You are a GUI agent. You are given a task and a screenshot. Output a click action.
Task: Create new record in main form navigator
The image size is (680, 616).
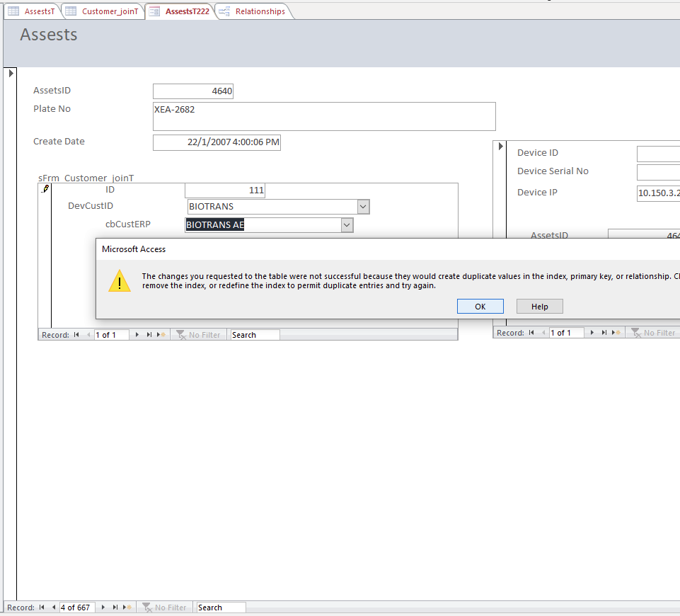coord(127,608)
